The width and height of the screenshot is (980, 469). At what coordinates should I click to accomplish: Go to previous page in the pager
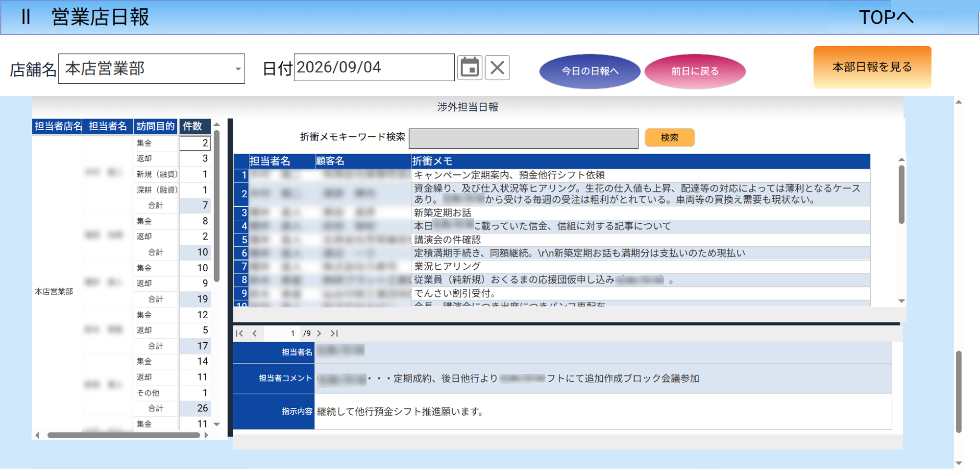pyautogui.click(x=255, y=333)
